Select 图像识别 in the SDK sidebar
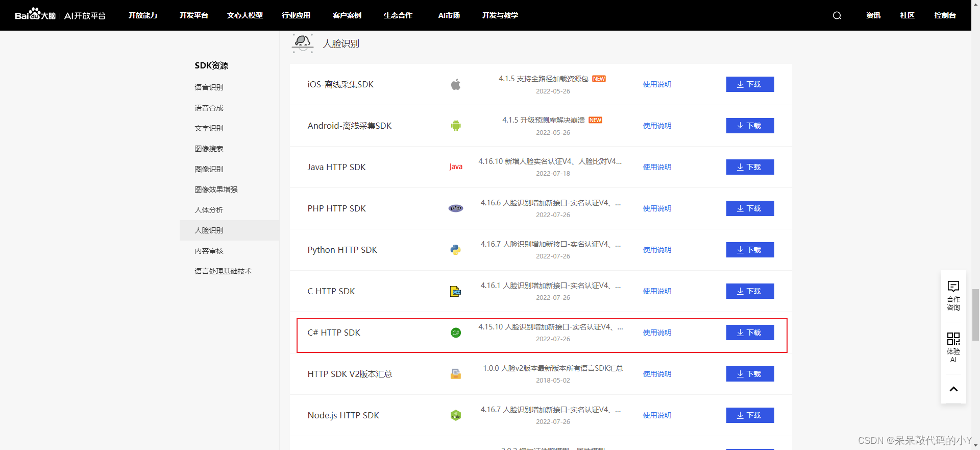This screenshot has height=450, width=980. click(x=209, y=169)
